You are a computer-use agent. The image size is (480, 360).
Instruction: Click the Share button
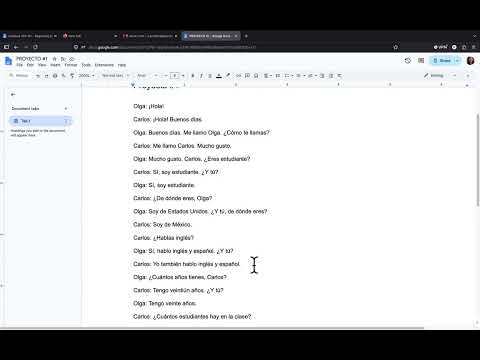pos(442,61)
